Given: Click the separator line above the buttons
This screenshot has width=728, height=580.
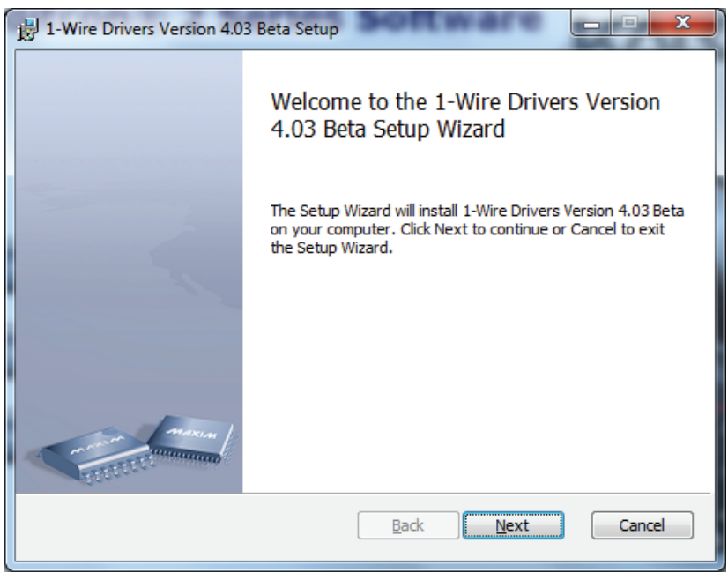Looking at the screenshot, I should (476, 494).
